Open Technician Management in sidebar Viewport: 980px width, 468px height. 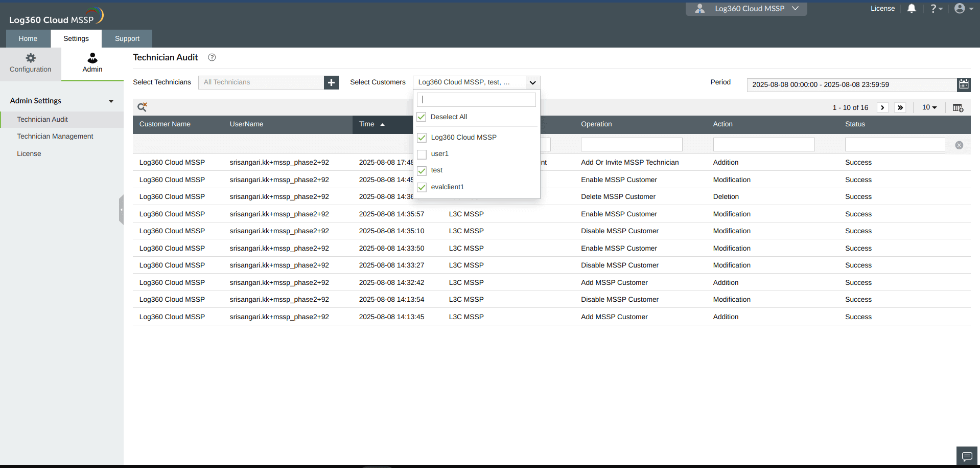[x=55, y=136]
